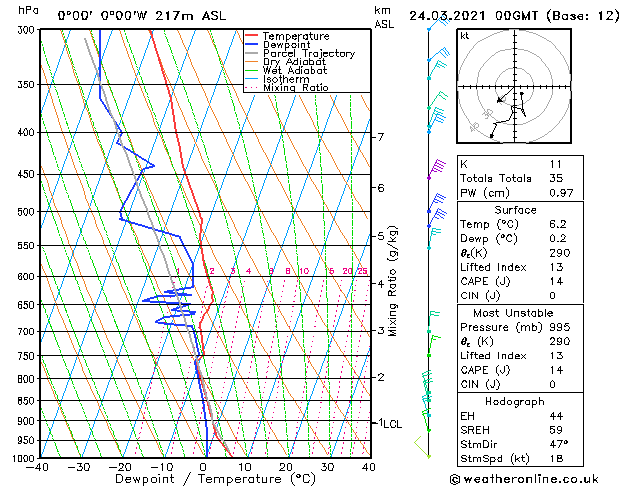Click the EH value 44
The image size is (629, 486).
click(x=556, y=416)
